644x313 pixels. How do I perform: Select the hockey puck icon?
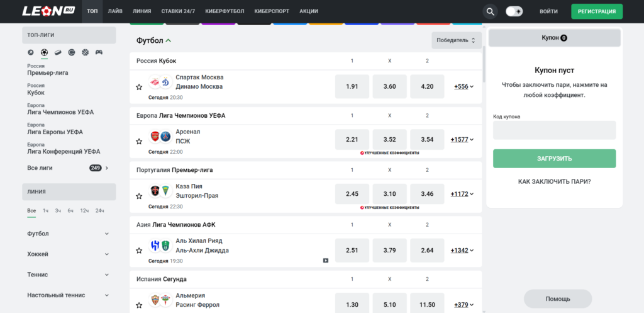(58, 53)
